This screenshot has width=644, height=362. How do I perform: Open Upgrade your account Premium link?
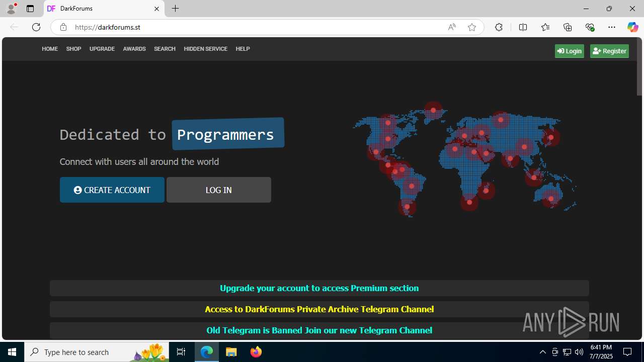[319, 288]
